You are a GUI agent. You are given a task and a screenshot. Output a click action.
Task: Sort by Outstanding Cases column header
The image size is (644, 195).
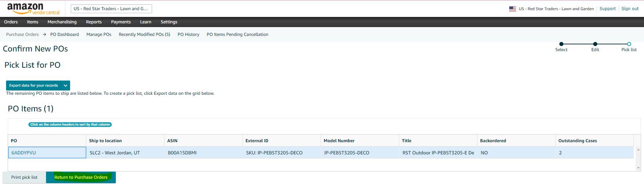pos(595,141)
